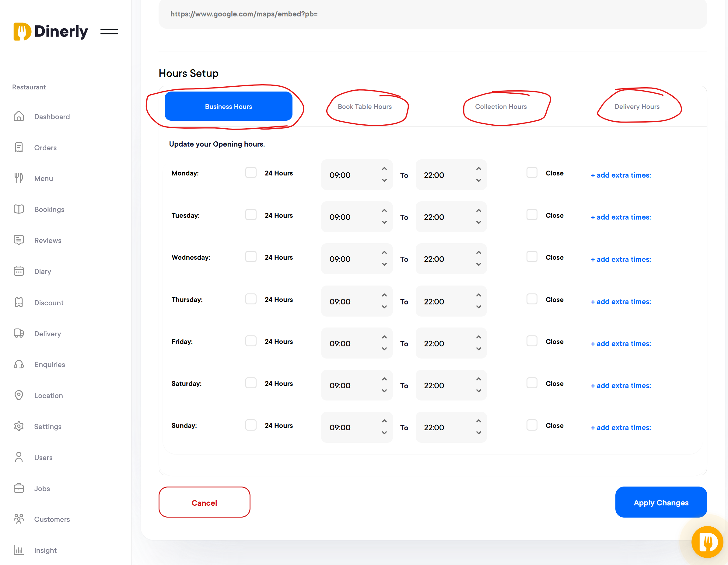Add extra times for Tuesday
This screenshot has height=565, width=728.
[621, 217]
